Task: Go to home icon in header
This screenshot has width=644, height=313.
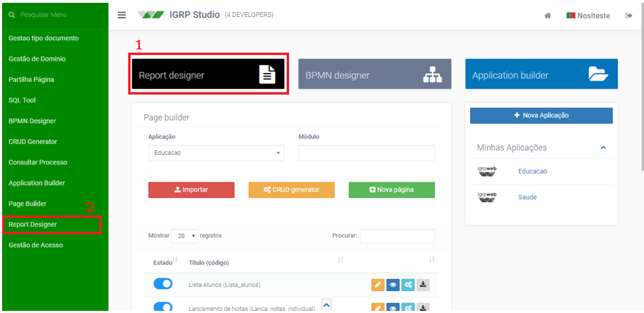Action: tap(547, 16)
